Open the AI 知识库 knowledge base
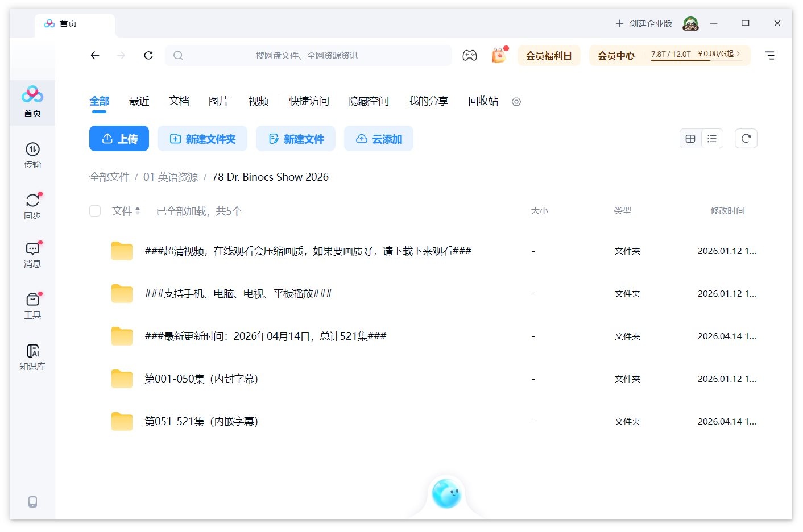Viewport: 803px width, 532px height. [x=32, y=355]
